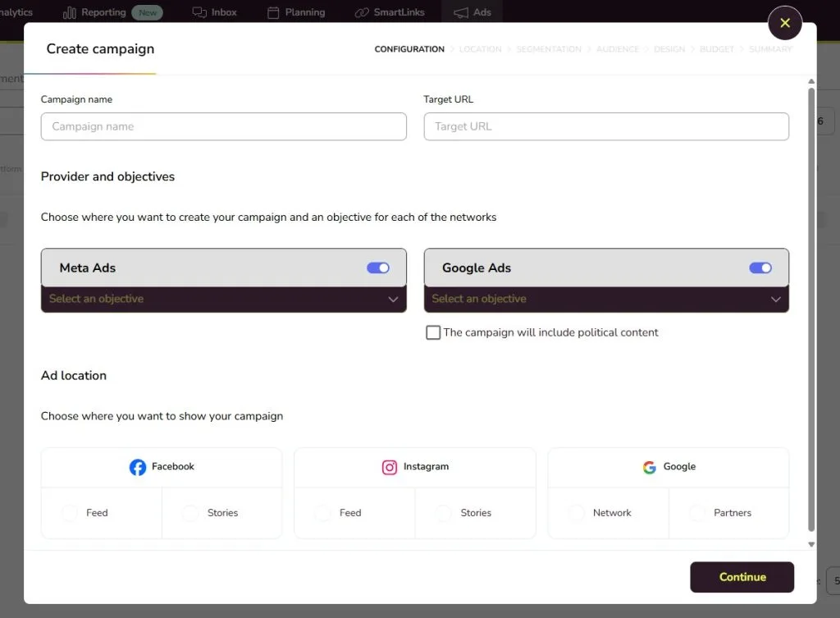Image resolution: width=840 pixels, height=618 pixels.
Task: Disable the Google Ads toggle
Action: click(x=760, y=268)
